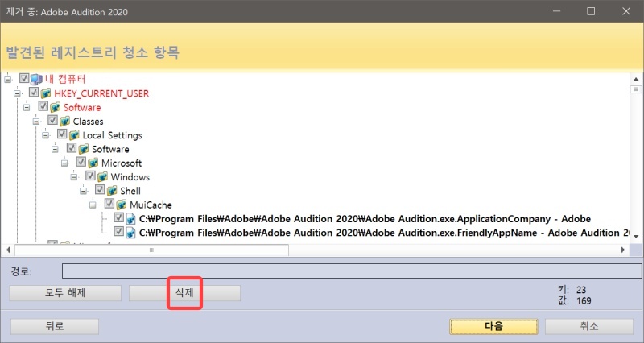This screenshot has width=644, height=343.
Task: Uncheck the ApplicationCompany value checkbox
Action: pos(118,217)
